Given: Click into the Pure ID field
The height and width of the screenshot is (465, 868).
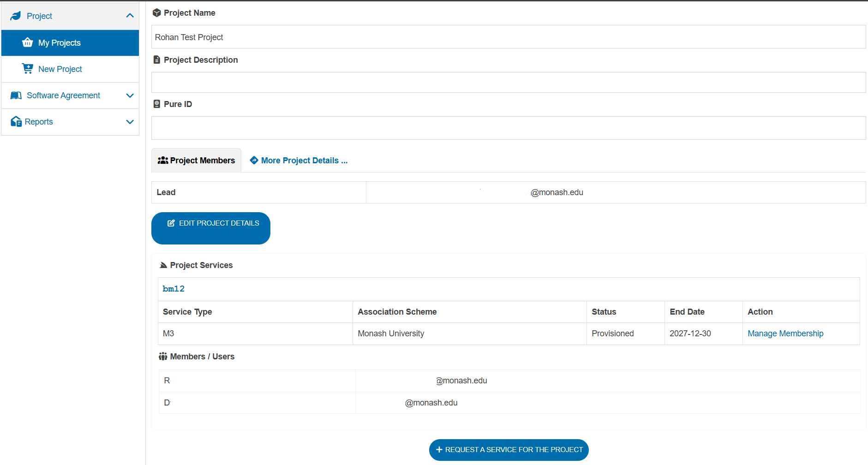Looking at the screenshot, I should pyautogui.click(x=508, y=128).
